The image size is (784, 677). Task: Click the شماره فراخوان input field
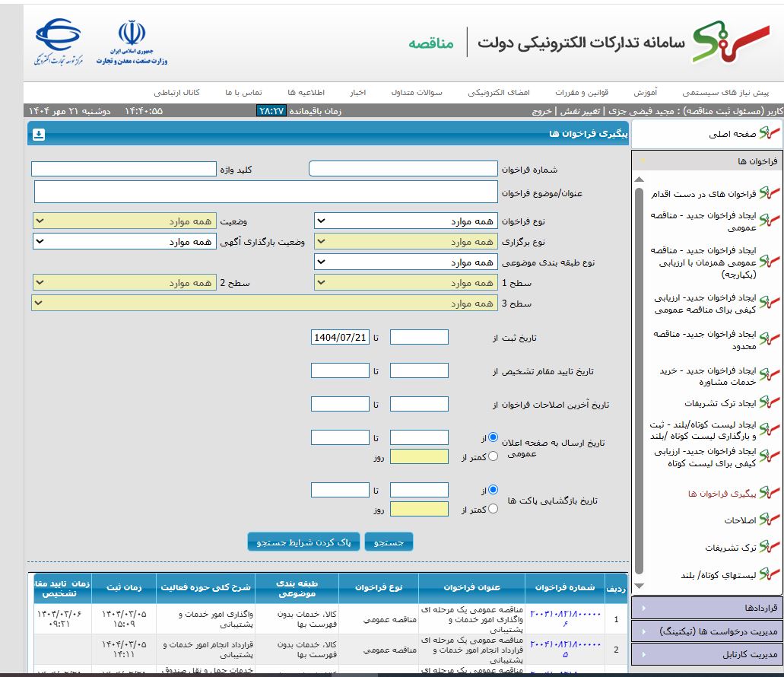403,169
